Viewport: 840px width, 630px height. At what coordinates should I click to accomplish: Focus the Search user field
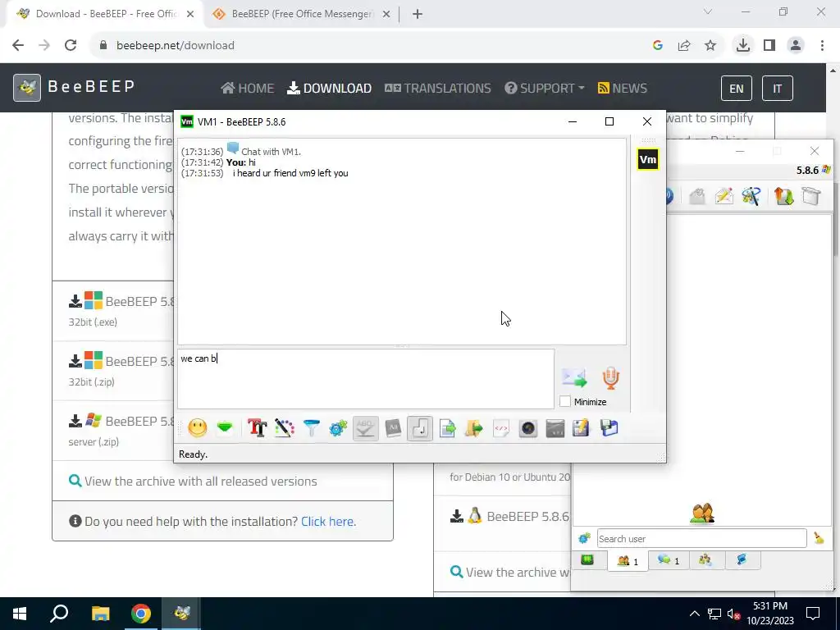(702, 538)
